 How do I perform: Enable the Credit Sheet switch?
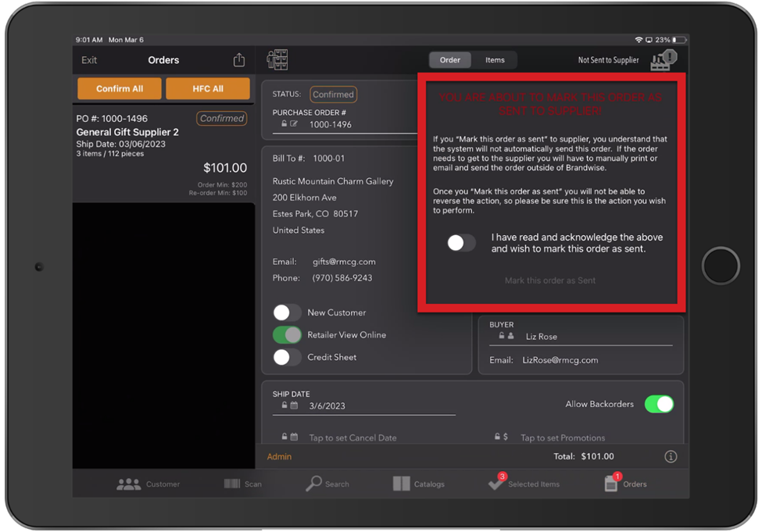(287, 357)
